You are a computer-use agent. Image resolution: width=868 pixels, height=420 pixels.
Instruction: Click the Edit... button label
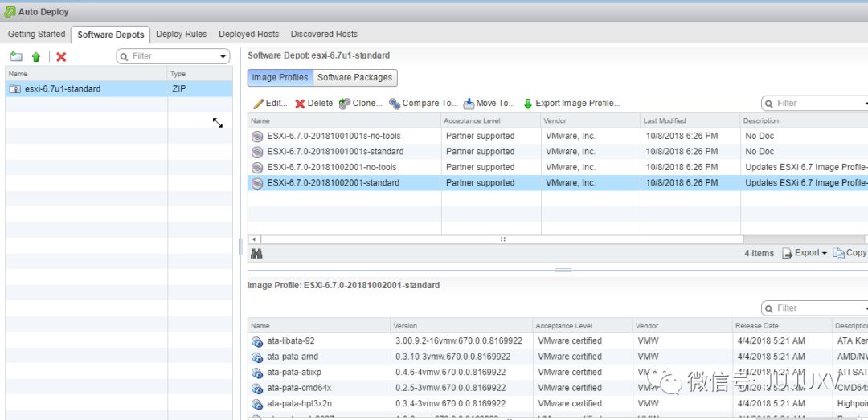point(276,104)
